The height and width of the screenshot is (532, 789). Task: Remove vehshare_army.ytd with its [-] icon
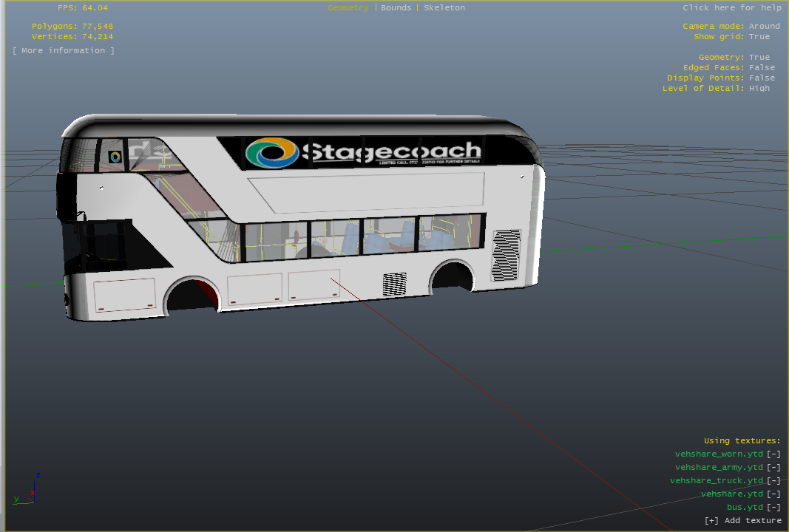pos(773,468)
